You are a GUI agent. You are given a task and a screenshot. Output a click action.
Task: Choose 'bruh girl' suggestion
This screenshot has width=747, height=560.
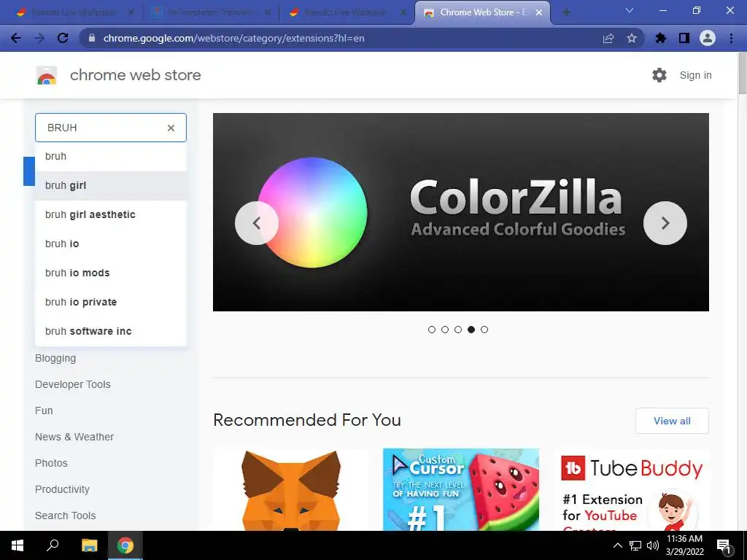coord(111,185)
